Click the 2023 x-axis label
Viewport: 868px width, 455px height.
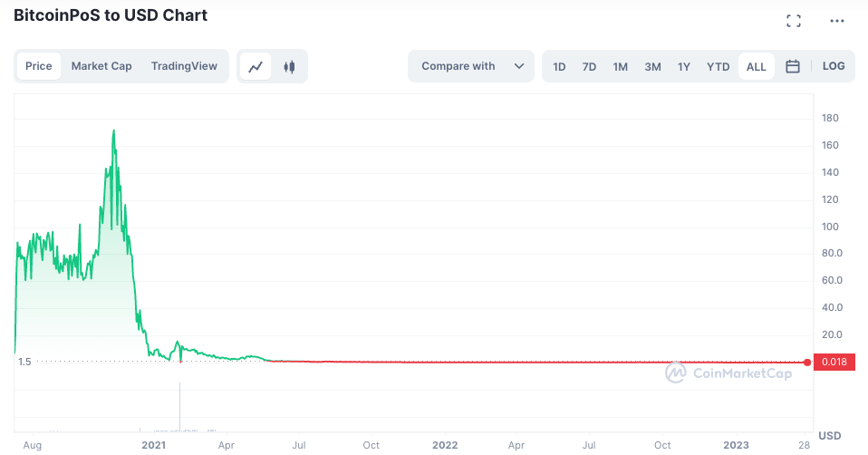click(736, 445)
